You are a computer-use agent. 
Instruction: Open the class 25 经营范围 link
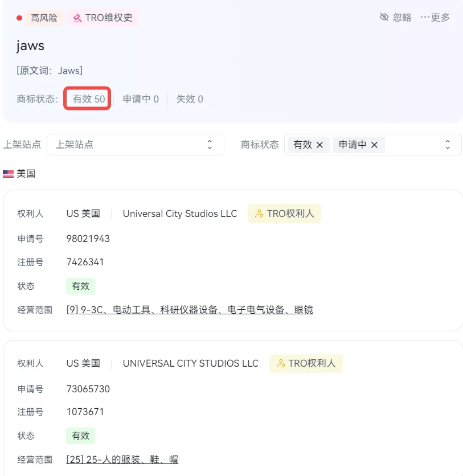coord(122,459)
